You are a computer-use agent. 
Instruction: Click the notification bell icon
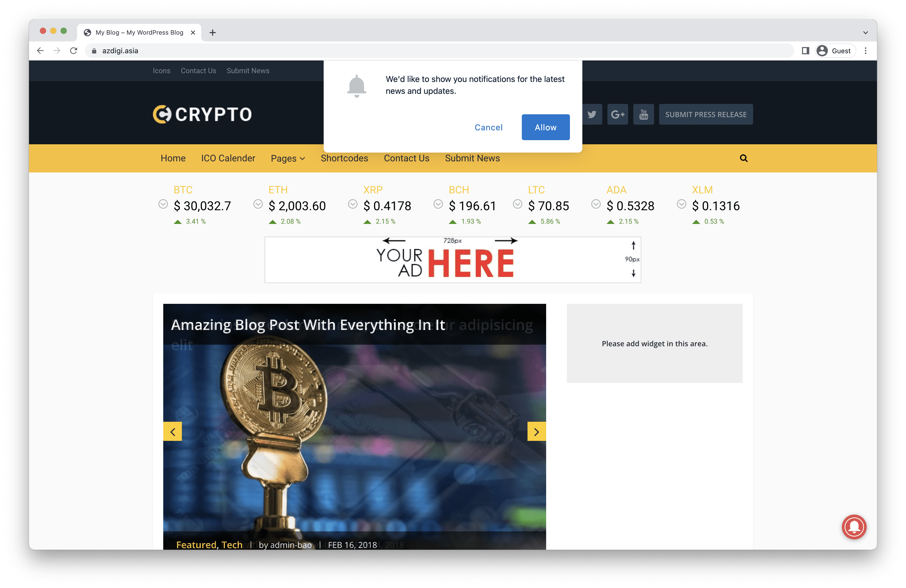pyautogui.click(x=357, y=85)
